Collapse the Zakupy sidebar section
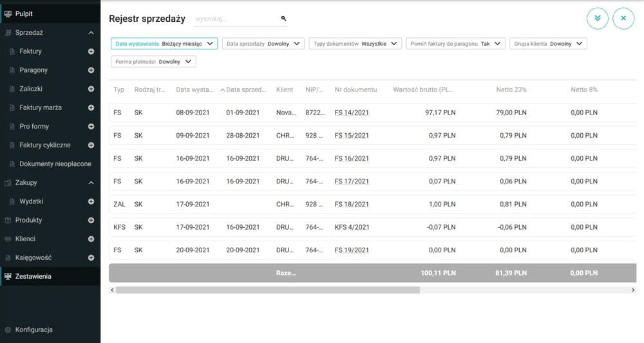 (91, 183)
